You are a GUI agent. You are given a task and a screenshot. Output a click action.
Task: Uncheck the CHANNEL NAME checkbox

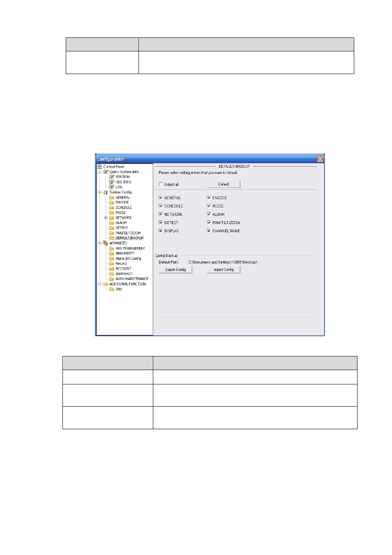tap(209, 231)
